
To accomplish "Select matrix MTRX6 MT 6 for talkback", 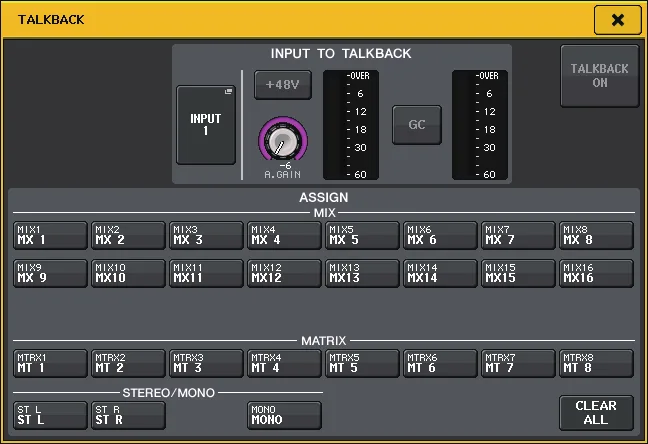I will pos(440,363).
